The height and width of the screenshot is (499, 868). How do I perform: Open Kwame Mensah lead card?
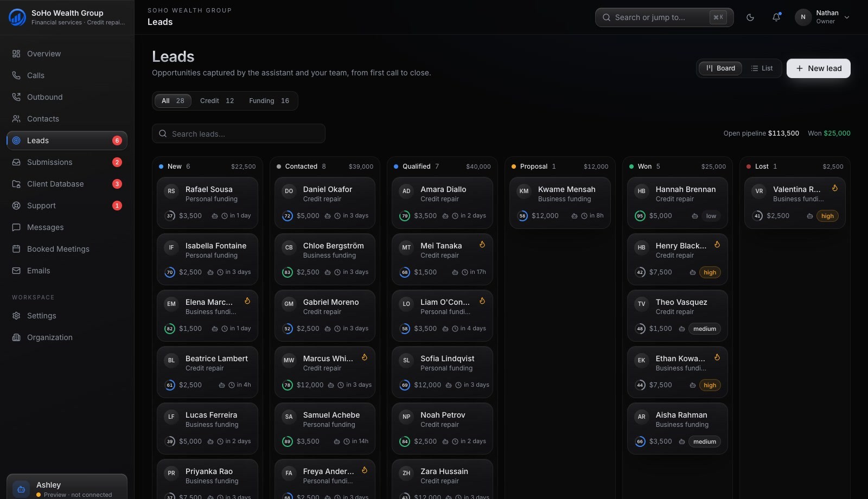[x=560, y=203]
